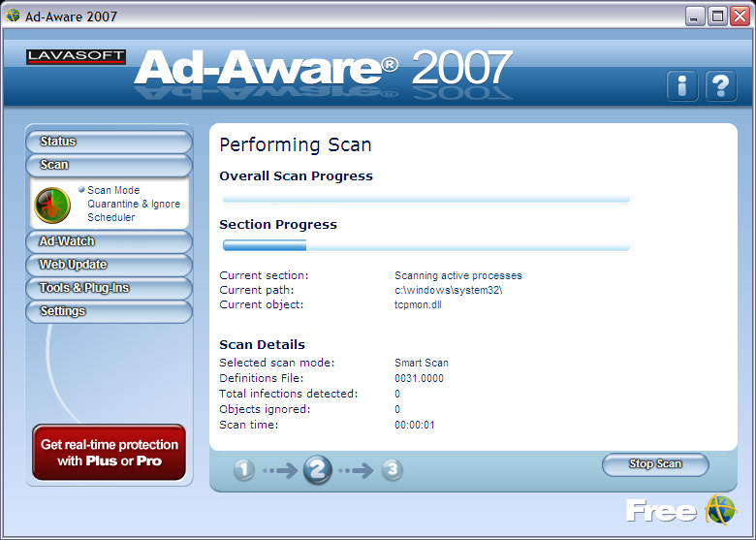Click the 'Objects ignored:' label

265,409
